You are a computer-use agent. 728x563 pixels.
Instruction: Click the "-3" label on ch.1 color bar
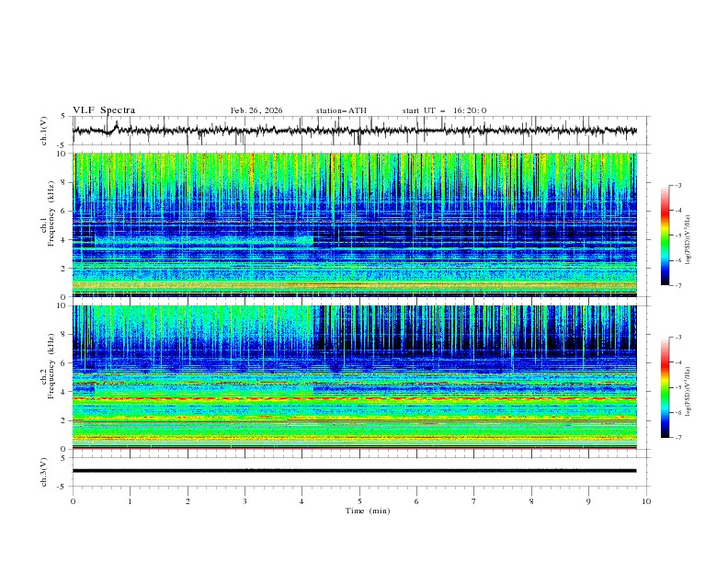pos(677,185)
